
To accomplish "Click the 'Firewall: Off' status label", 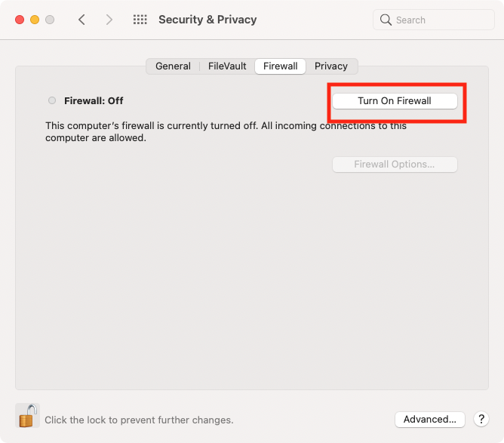I will tap(94, 100).
